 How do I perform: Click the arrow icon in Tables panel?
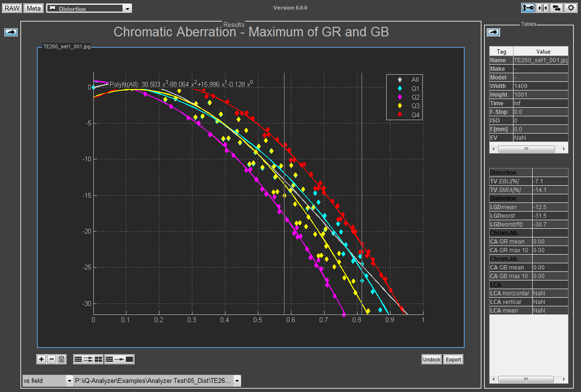tap(493, 32)
